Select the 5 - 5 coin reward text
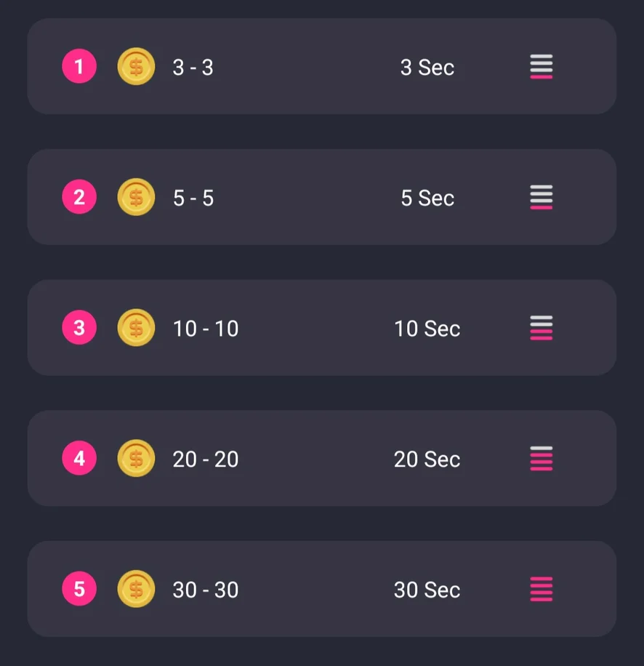644x666 pixels. pyautogui.click(x=193, y=198)
